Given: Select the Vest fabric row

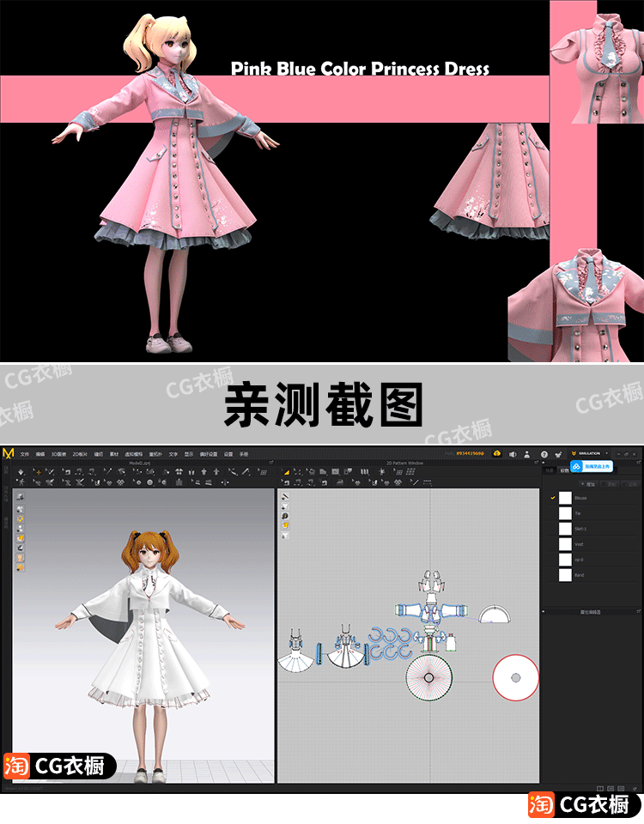Looking at the screenshot, I should click(x=593, y=544).
